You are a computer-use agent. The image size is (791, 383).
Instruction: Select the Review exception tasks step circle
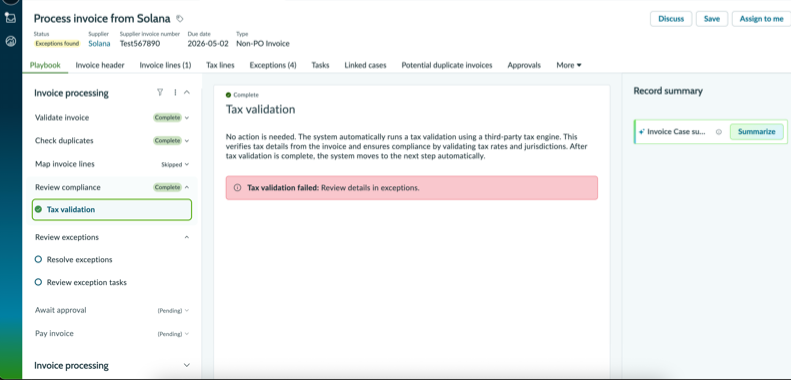[38, 282]
